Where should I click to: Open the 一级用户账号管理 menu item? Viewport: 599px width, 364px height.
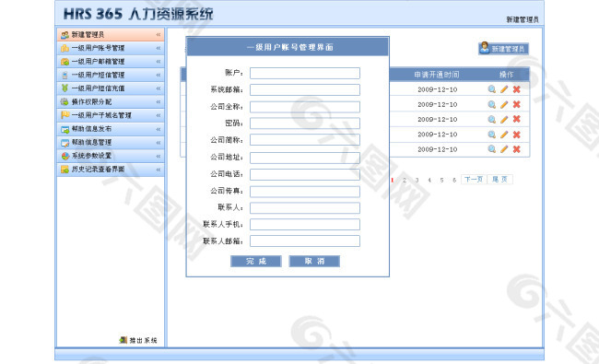111,48
